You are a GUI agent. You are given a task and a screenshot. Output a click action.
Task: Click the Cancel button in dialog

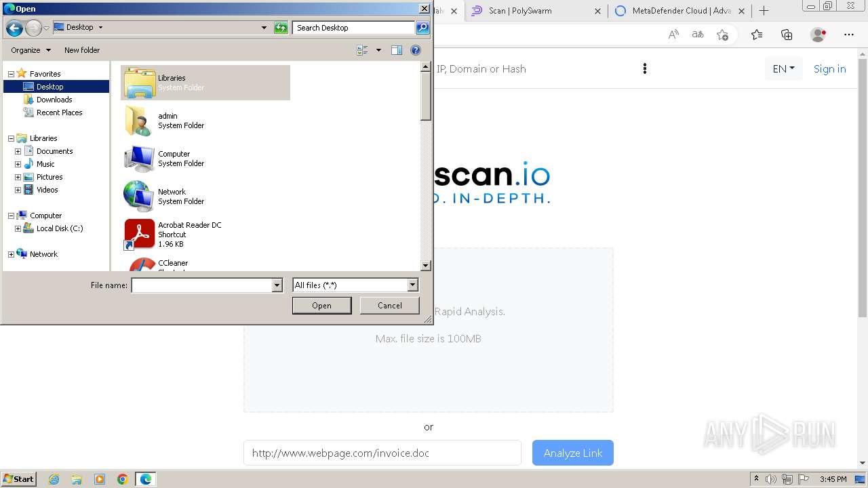[x=390, y=306]
